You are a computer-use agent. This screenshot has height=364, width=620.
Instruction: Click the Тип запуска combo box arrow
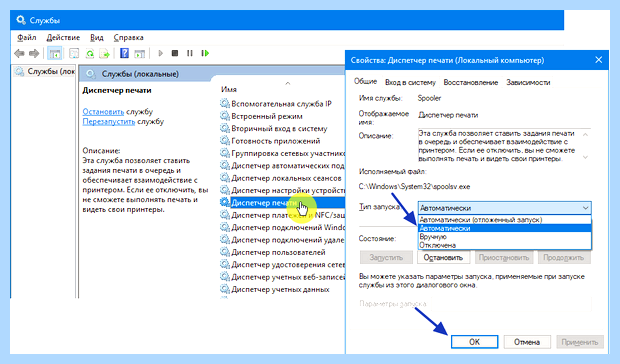point(585,208)
